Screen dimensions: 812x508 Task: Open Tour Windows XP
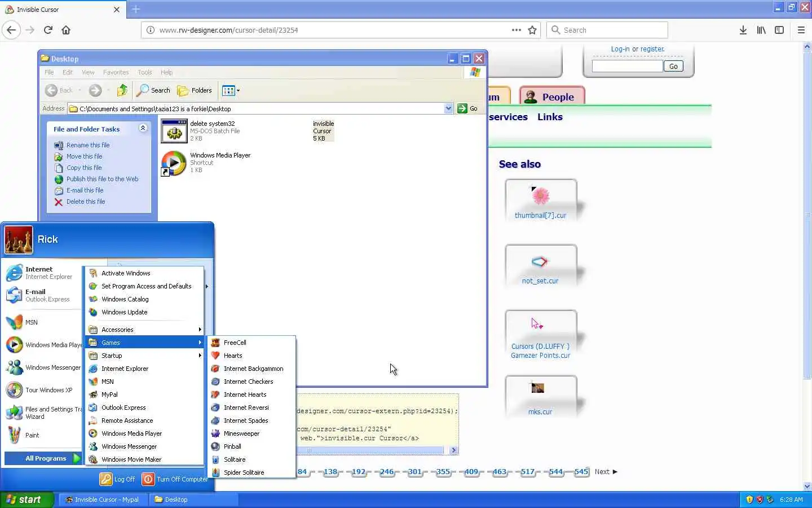(43, 390)
